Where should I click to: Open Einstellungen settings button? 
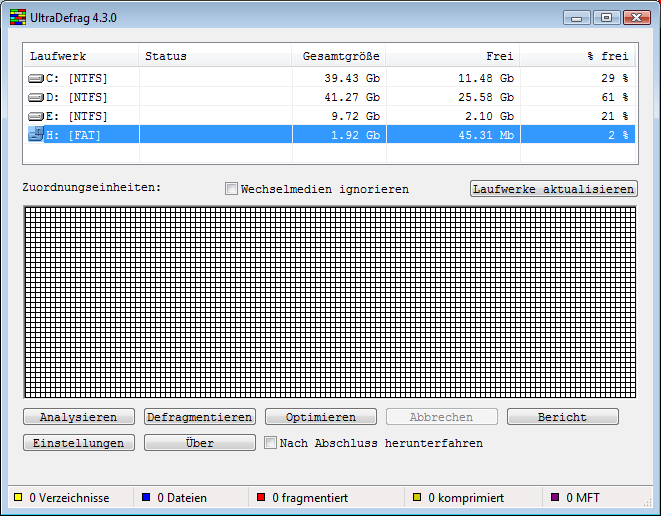[79, 443]
